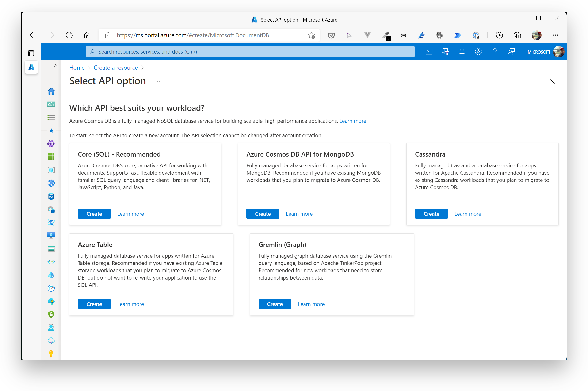The image size is (588, 391).
Task: Open the more options ellipsis beside title
Action: (x=159, y=81)
